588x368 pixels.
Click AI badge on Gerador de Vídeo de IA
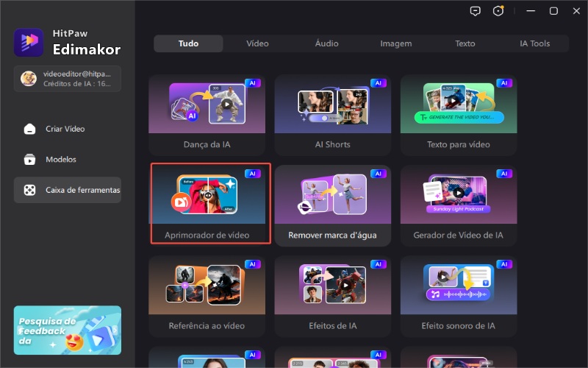[x=504, y=174]
